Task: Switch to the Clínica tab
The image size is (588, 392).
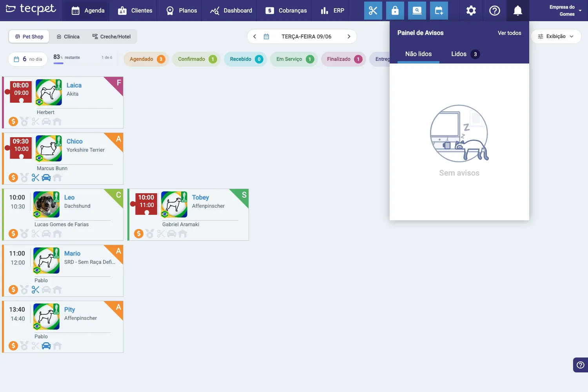Action: [x=68, y=36]
